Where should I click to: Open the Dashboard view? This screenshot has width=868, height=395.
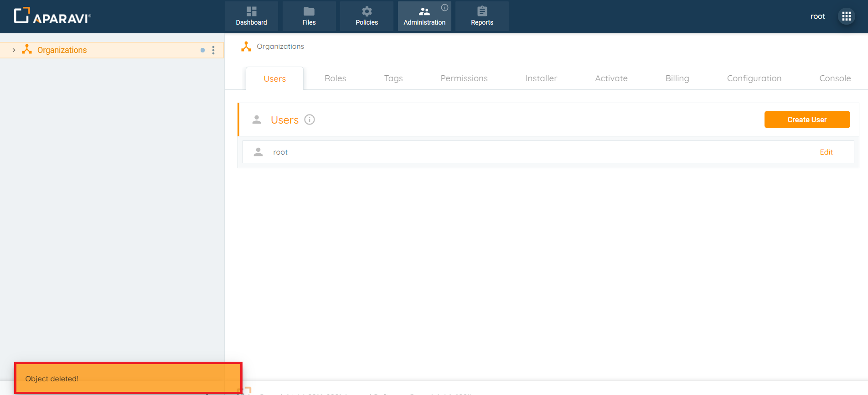tap(251, 16)
